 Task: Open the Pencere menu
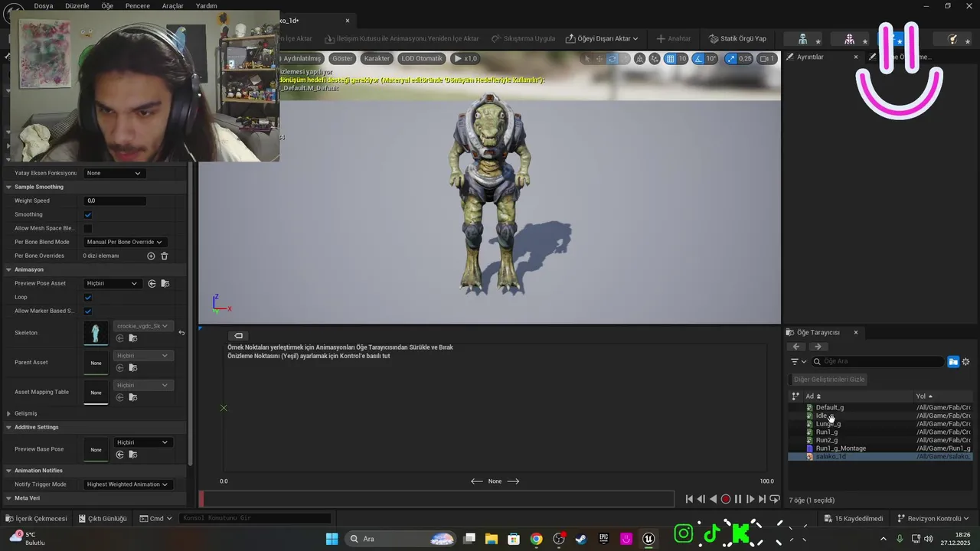coord(138,5)
